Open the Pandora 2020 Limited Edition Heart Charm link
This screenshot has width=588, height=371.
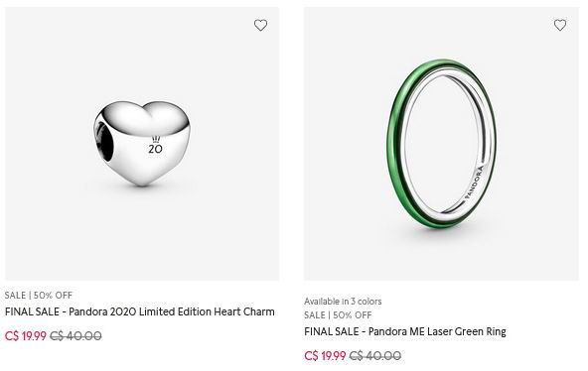pos(139,311)
